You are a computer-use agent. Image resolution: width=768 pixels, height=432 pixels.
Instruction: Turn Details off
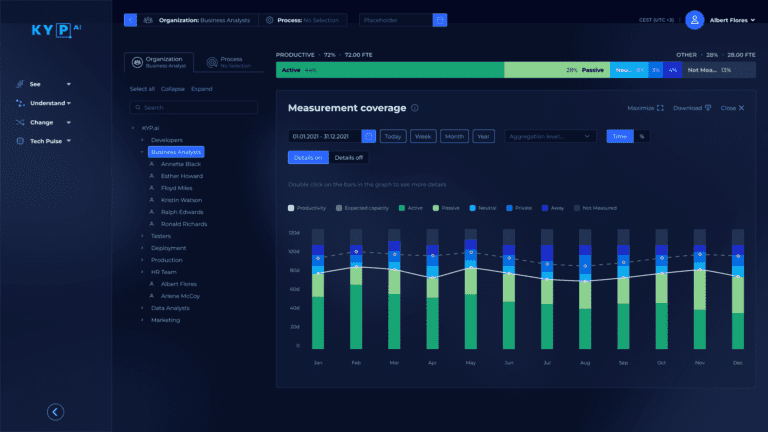pos(349,158)
